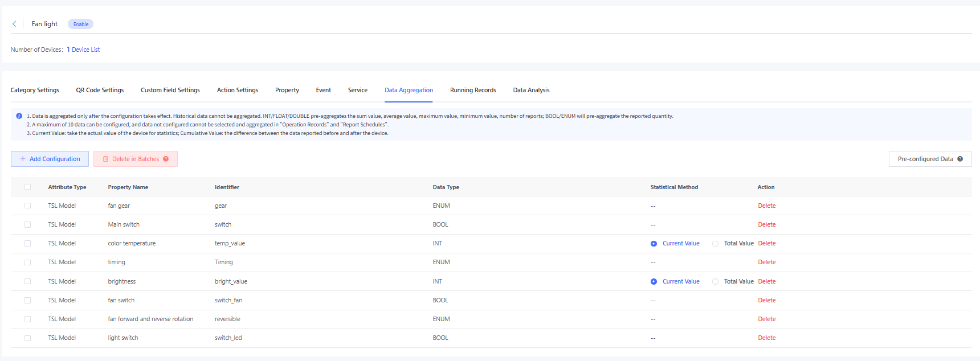Screen dimensions: 980x361
Task: Choose Total Value for color temperature
Action: (x=715, y=244)
